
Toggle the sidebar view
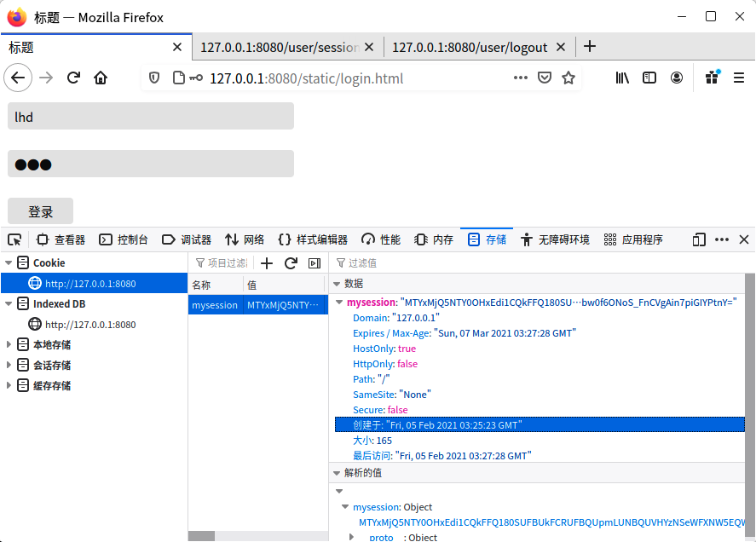[649, 78]
